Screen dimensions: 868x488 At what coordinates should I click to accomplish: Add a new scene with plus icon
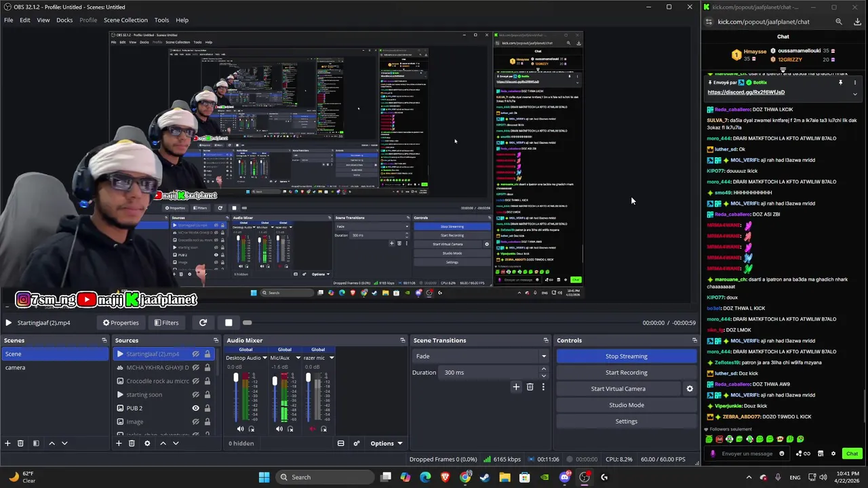[x=7, y=443]
